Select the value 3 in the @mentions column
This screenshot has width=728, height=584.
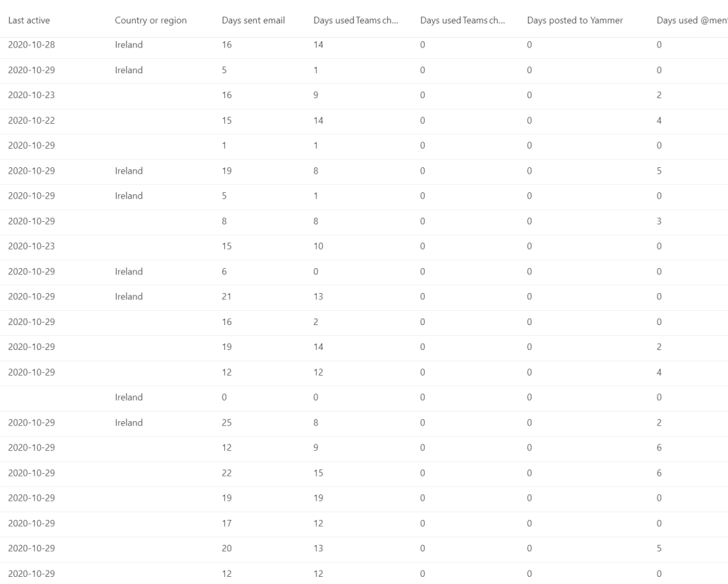click(659, 221)
